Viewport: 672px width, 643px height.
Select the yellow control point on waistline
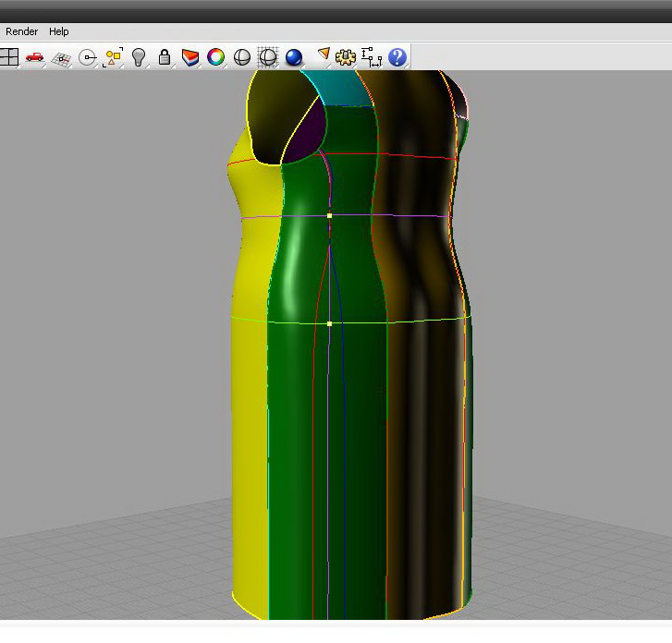[330, 215]
